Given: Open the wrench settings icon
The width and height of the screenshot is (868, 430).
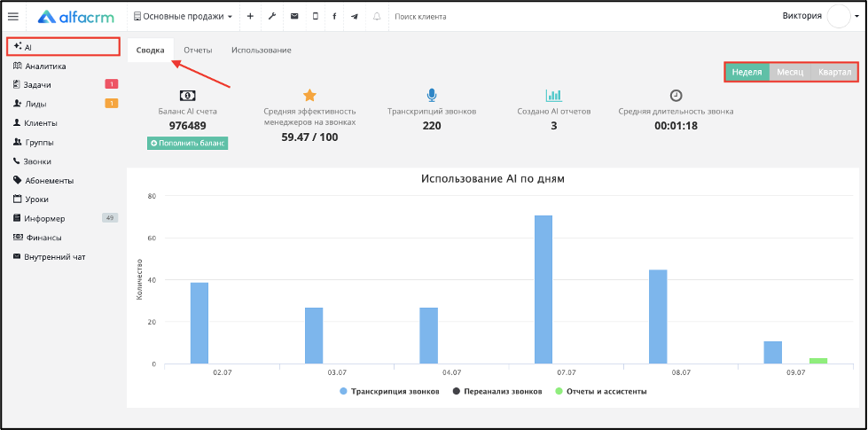Looking at the screenshot, I should (x=272, y=17).
